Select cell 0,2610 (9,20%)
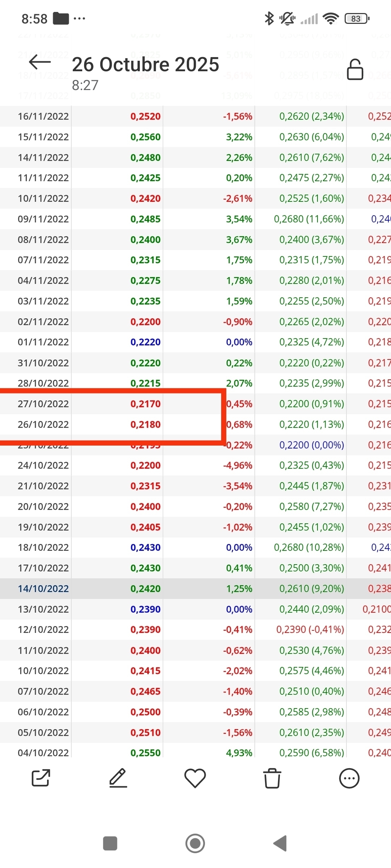Screen dimensions: 391x868 pyautogui.click(x=312, y=589)
